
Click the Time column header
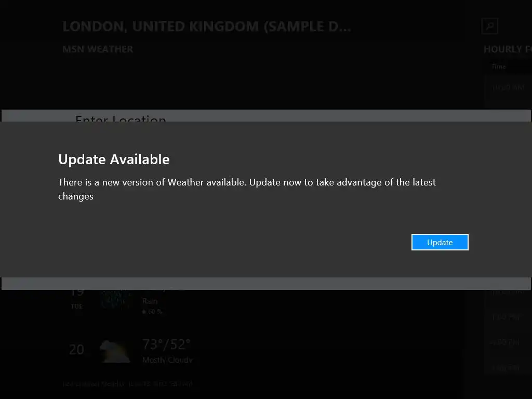coord(499,66)
